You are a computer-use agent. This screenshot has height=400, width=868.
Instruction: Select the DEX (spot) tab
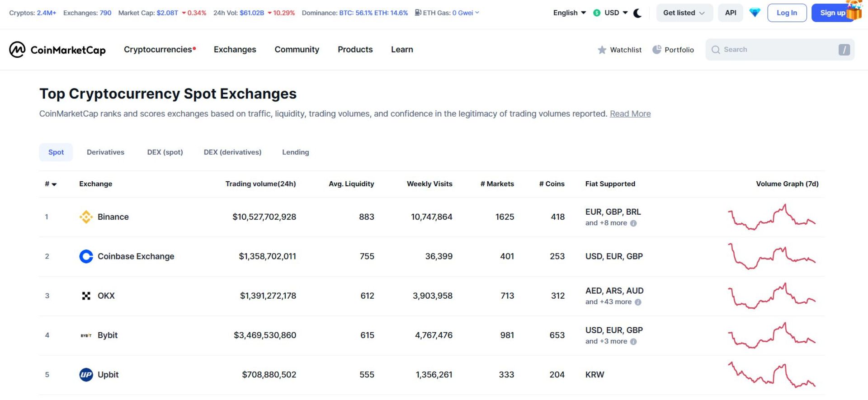[165, 152]
